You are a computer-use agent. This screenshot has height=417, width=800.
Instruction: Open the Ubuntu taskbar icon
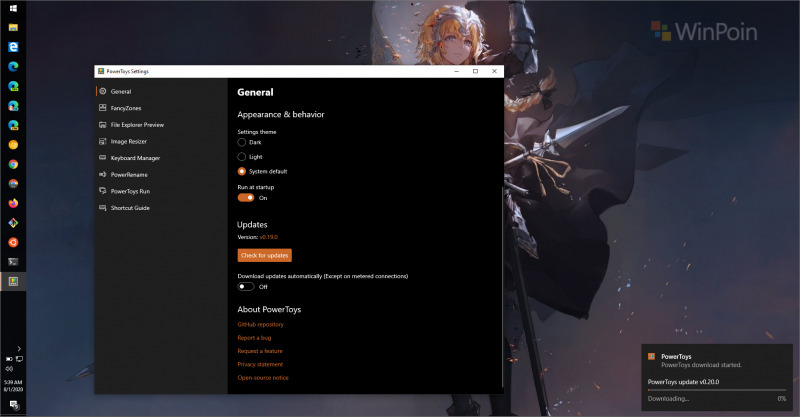point(13,242)
